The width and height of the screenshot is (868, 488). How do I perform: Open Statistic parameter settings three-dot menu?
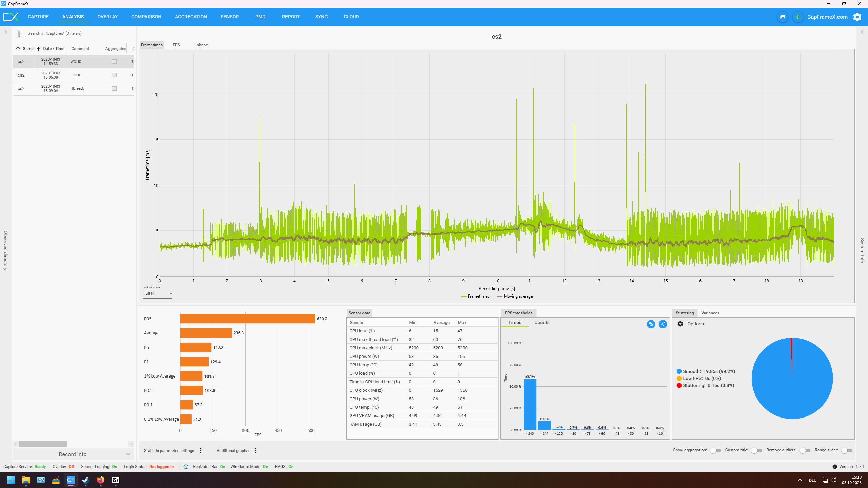pyautogui.click(x=201, y=450)
